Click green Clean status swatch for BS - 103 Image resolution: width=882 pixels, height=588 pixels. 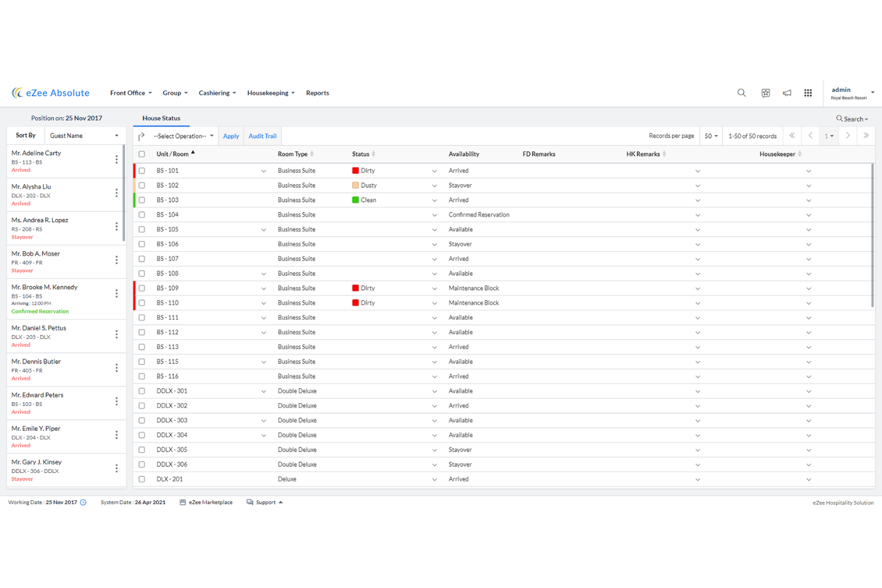coord(356,200)
